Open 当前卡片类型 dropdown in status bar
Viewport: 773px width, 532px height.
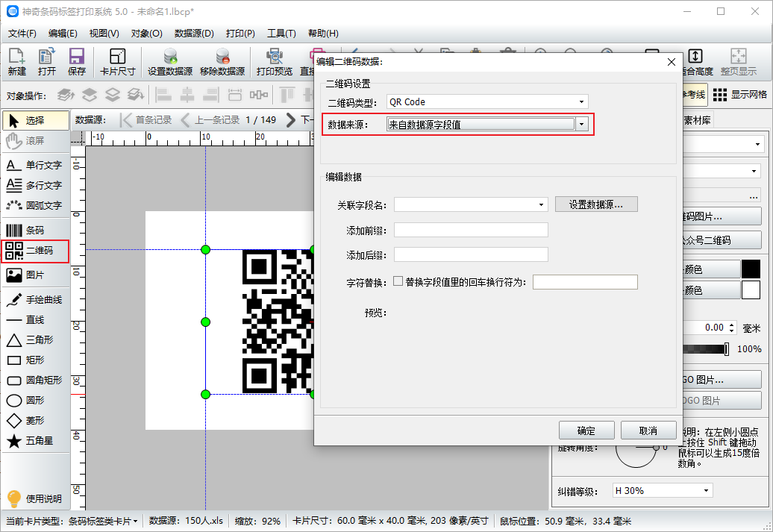103,521
